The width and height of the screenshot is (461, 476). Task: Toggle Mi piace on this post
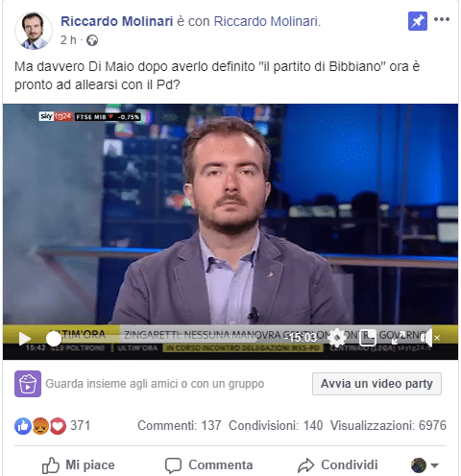click(x=78, y=464)
